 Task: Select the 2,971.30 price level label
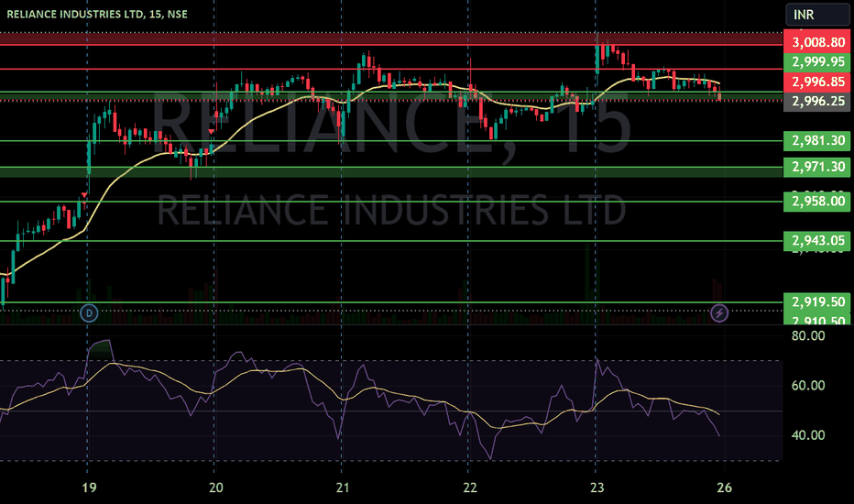coord(817,167)
